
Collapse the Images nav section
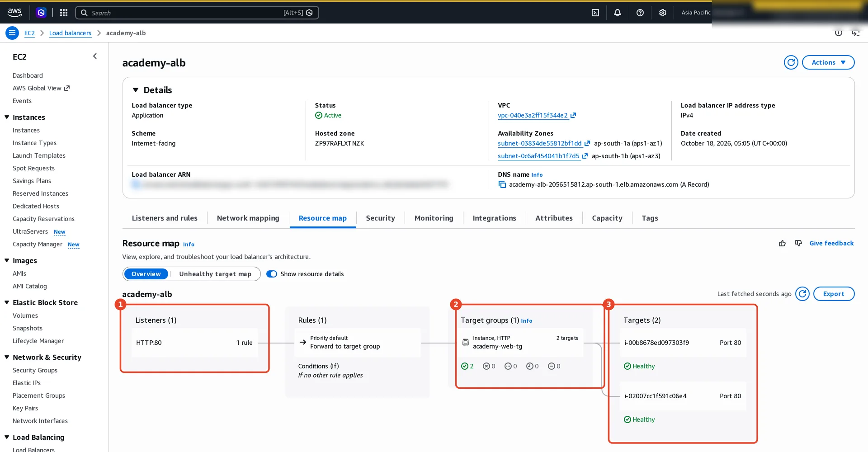coord(7,260)
